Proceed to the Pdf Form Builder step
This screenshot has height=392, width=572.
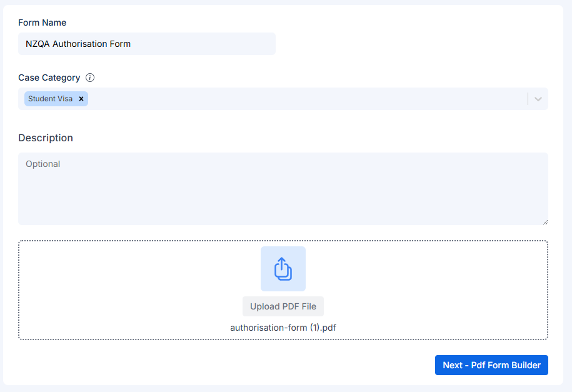click(491, 365)
